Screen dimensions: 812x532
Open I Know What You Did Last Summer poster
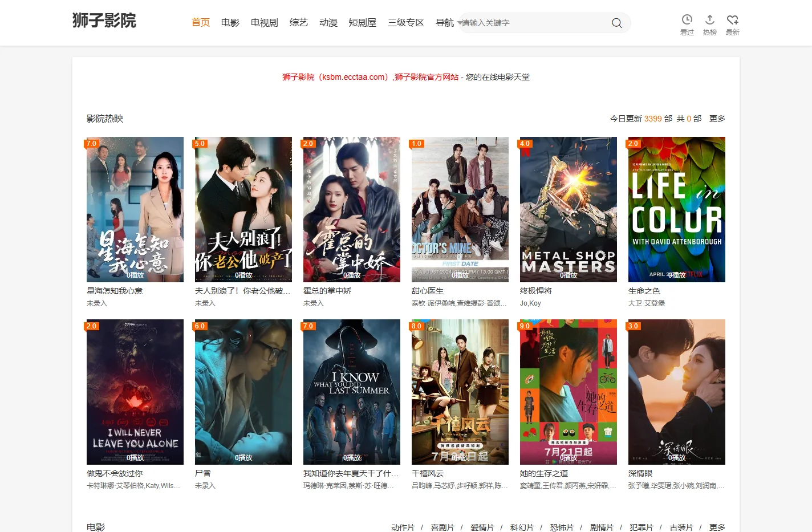coord(352,392)
